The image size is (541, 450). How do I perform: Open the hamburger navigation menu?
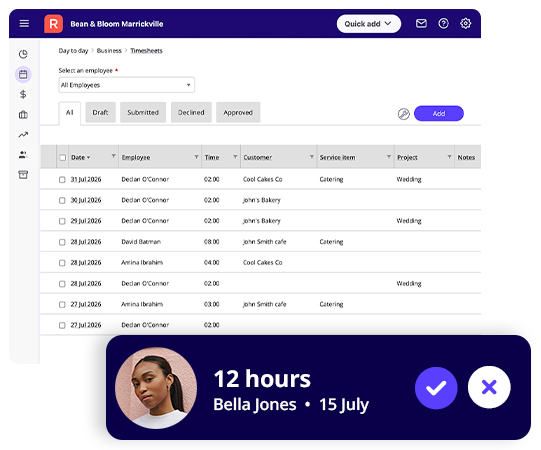[24, 23]
